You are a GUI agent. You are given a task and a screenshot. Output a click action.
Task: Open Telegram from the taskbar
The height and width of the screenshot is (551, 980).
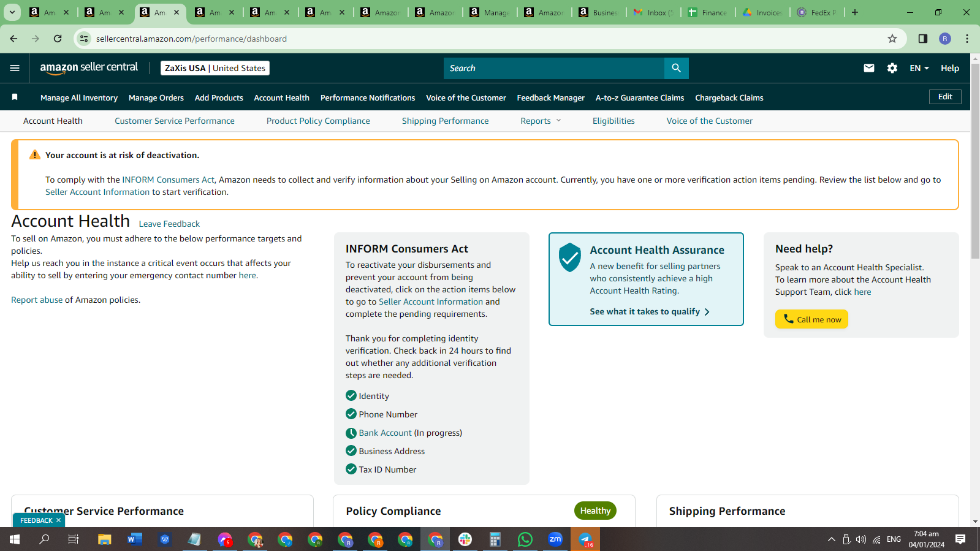point(585,539)
